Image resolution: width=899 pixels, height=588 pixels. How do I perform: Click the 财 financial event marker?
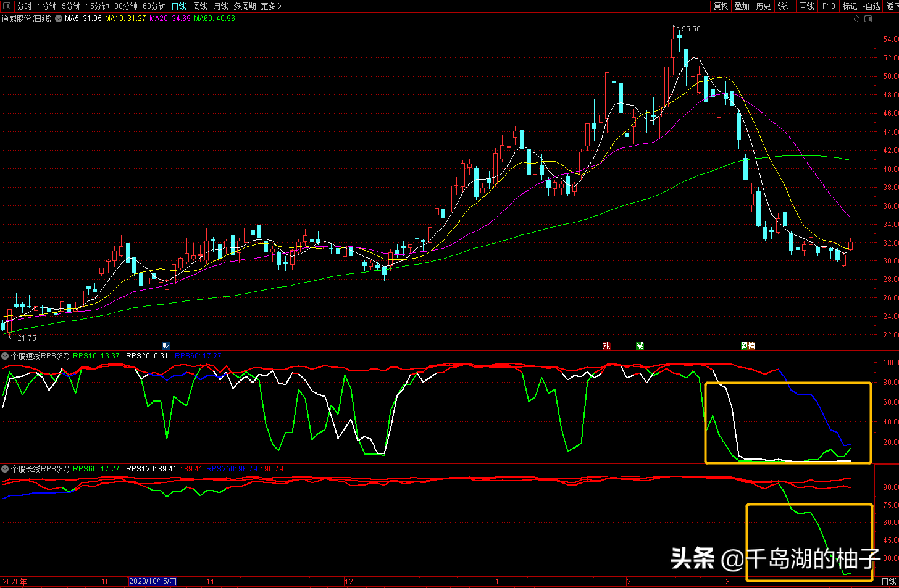pos(166,346)
